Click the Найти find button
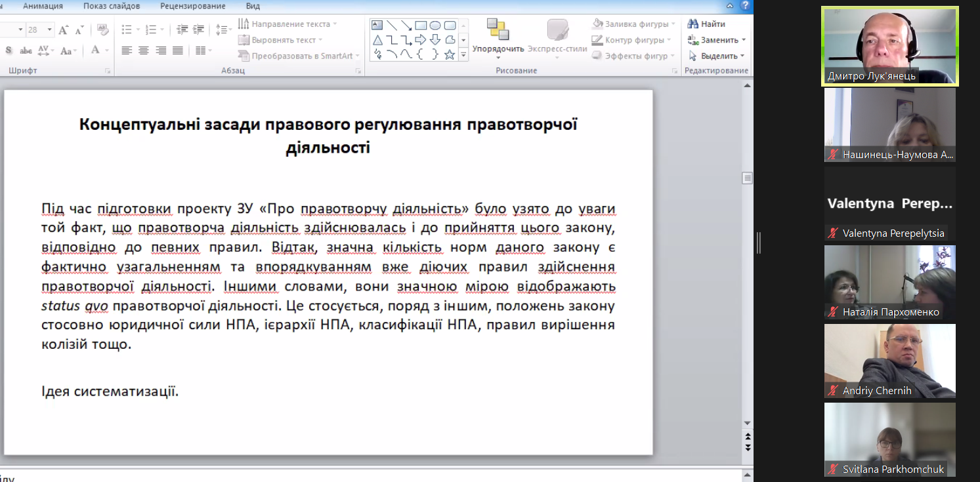 (706, 24)
